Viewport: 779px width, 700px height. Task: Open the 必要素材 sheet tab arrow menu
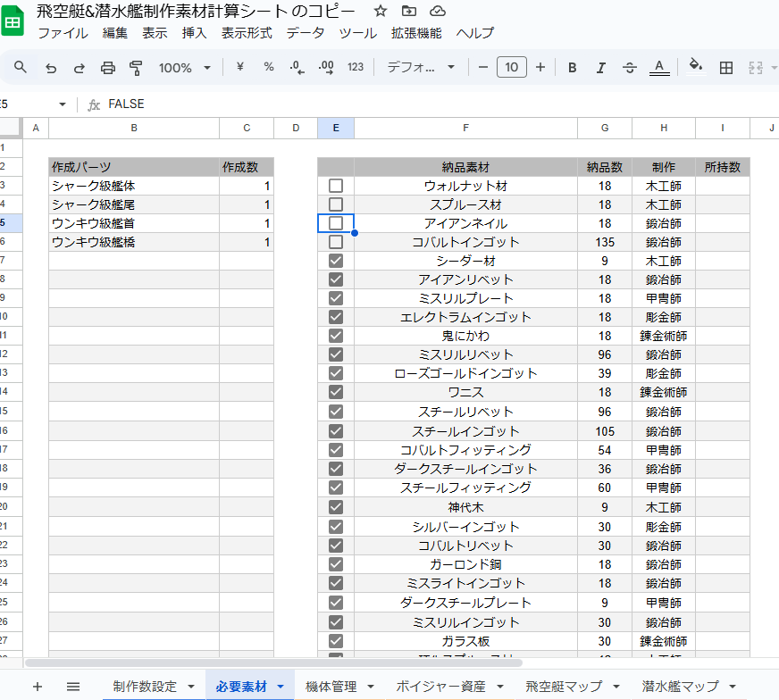281,687
